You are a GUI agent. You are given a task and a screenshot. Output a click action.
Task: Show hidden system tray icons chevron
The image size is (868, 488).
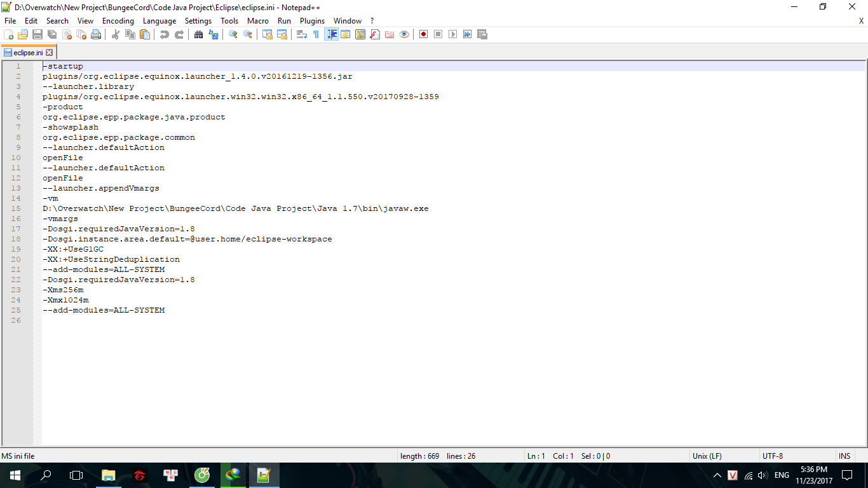[717, 475]
